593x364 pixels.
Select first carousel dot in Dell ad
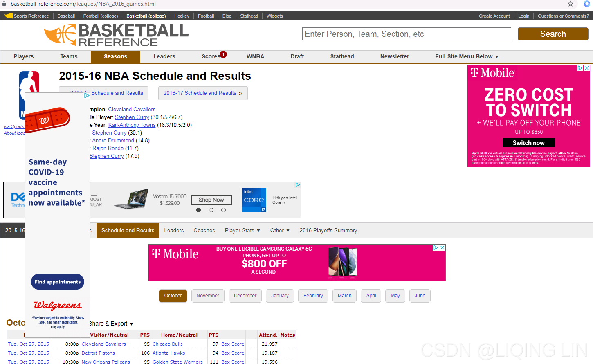coord(199,210)
